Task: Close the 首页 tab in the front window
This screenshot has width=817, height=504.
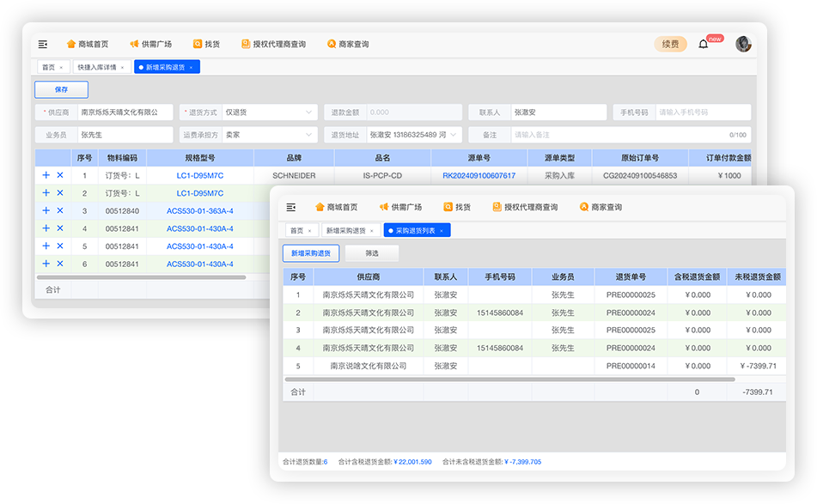Action: (309, 231)
